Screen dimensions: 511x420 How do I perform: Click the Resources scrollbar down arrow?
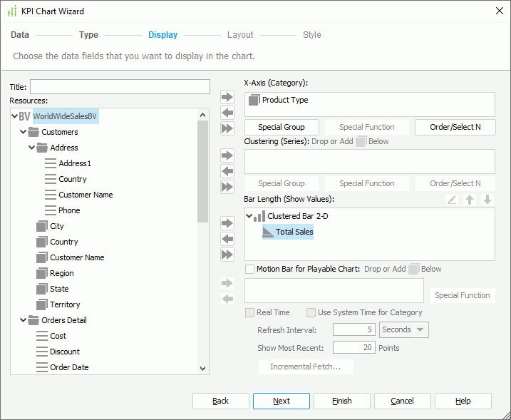202,369
